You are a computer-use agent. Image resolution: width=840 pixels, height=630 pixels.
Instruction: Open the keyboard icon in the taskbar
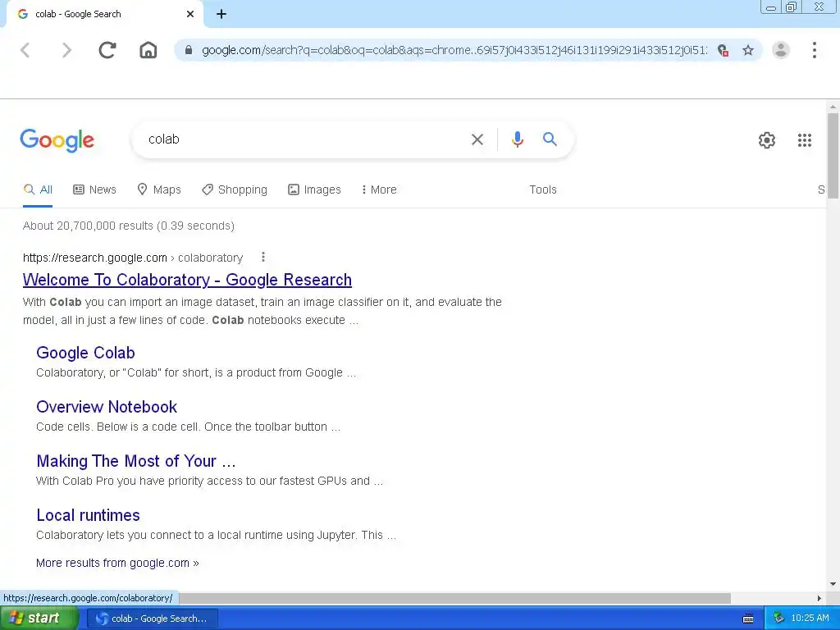tap(748, 619)
